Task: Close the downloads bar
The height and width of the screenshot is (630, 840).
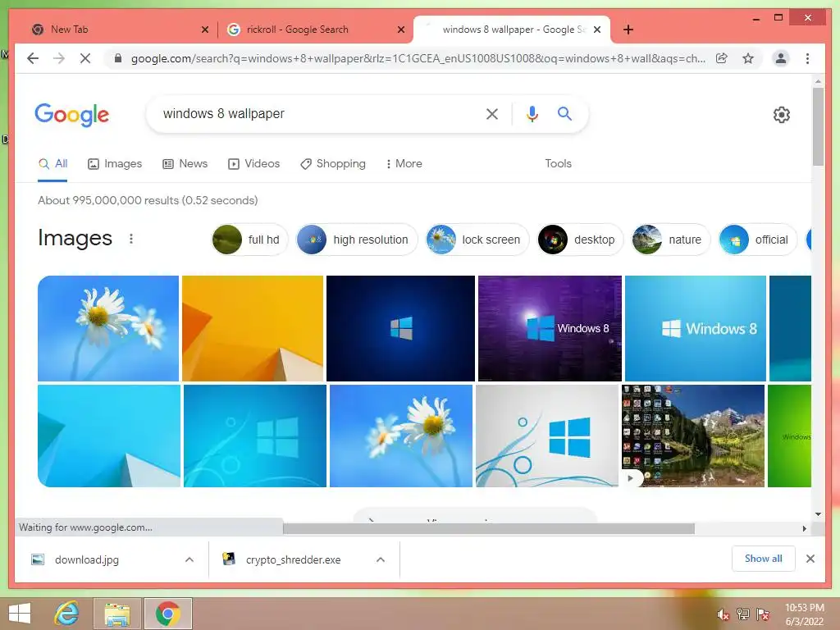Action: pyautogui.click(x=810, y=559)
